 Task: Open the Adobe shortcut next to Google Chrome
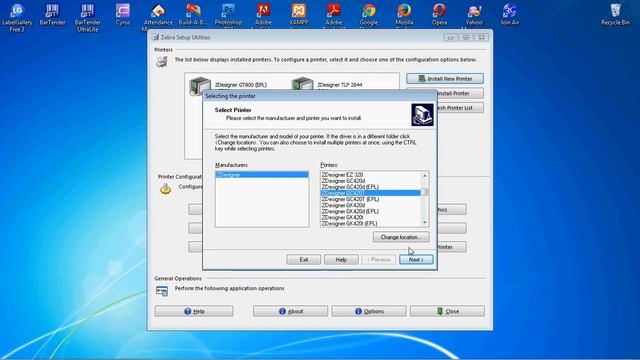pyautogui.click(x=333, y=15)
